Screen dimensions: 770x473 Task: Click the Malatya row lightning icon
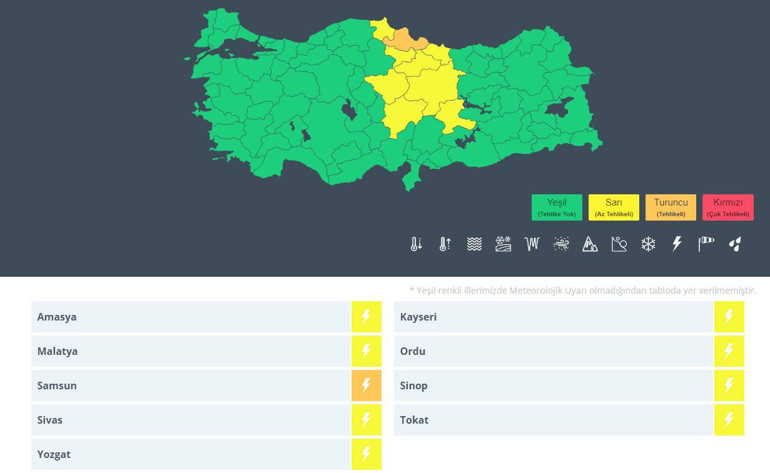366,351
